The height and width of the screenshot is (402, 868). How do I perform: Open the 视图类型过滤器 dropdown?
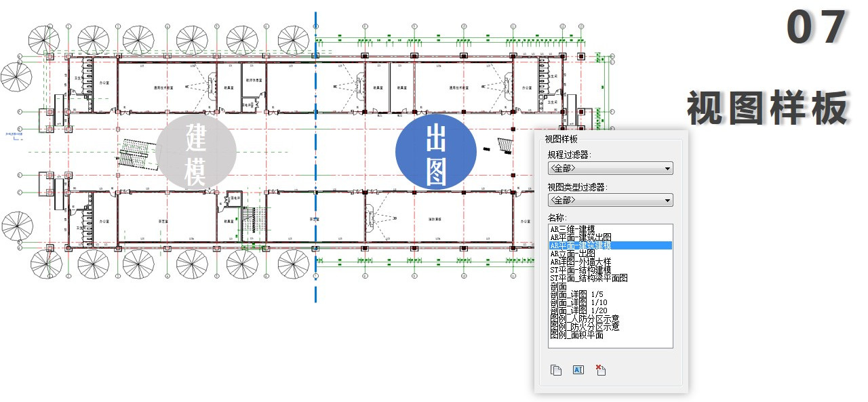610,200
